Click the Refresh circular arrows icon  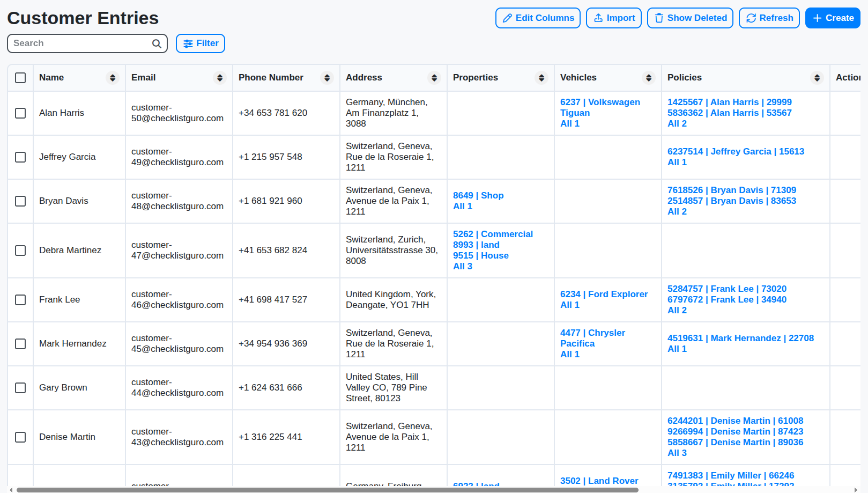[751, 18]
